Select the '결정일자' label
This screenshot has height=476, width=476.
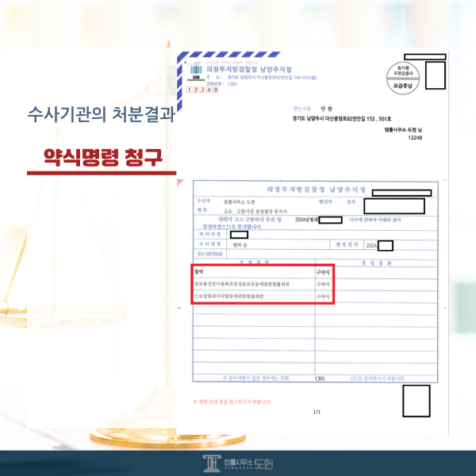347,244
